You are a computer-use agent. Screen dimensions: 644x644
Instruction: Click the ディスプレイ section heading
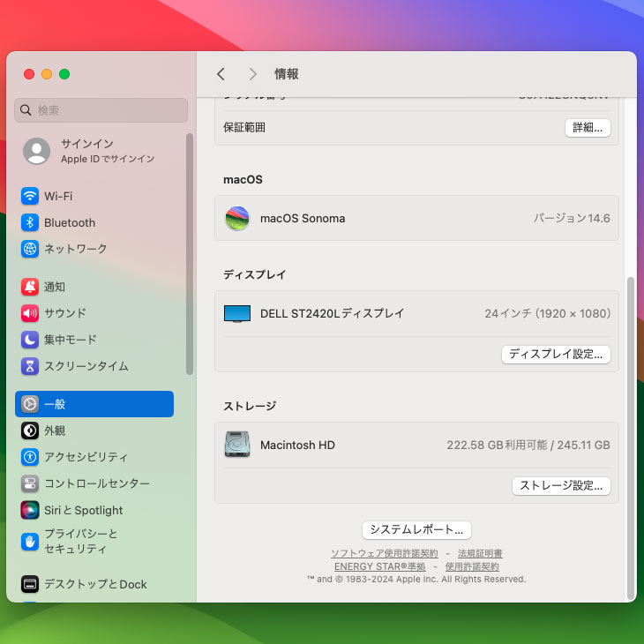[x=255, y=274]
